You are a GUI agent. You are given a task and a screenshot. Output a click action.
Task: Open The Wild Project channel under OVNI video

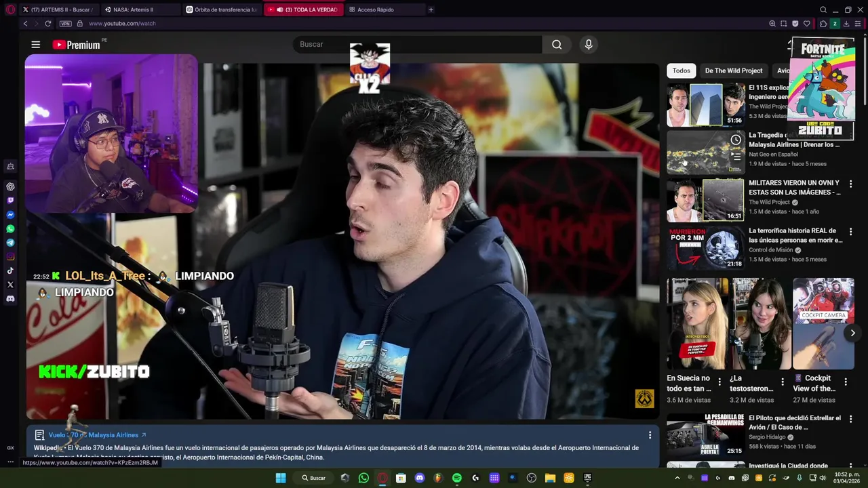tap(769, 202)
